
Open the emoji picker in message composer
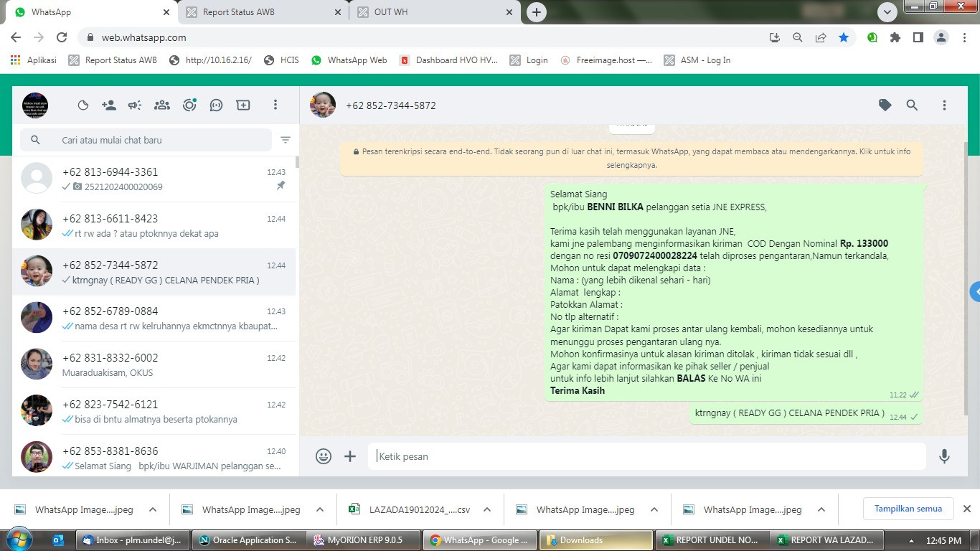click(324, 456)
